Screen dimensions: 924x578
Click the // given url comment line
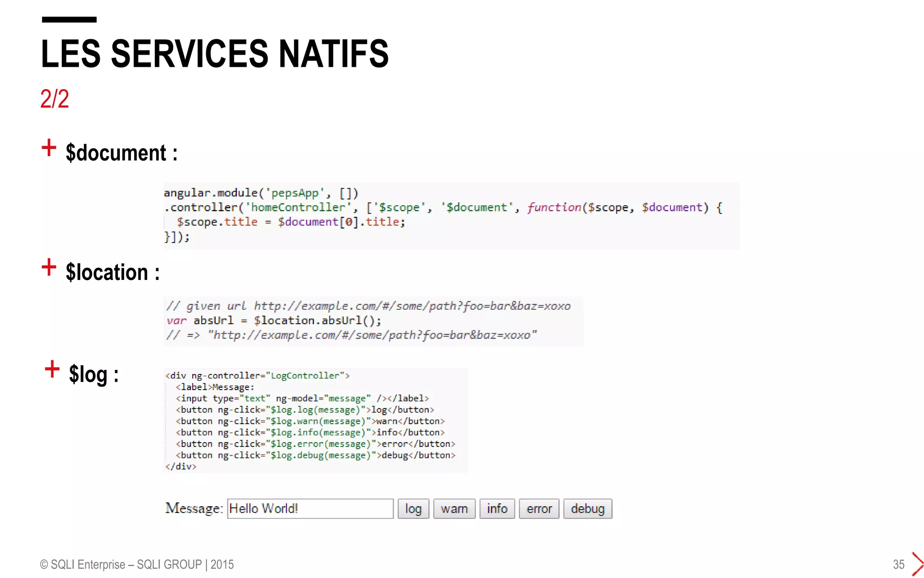368,306
